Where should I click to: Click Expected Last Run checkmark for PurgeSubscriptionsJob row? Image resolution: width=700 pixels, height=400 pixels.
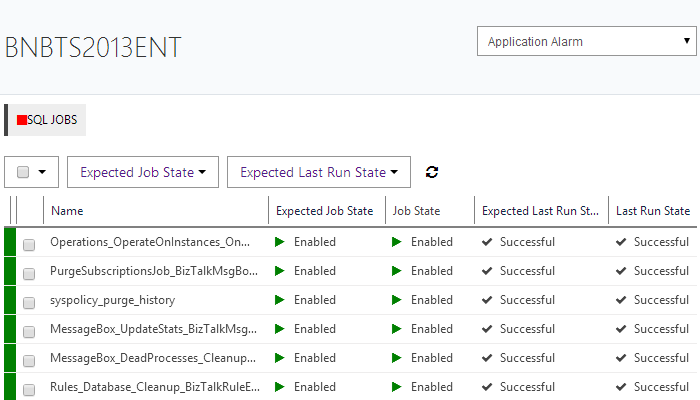(487, 271)
